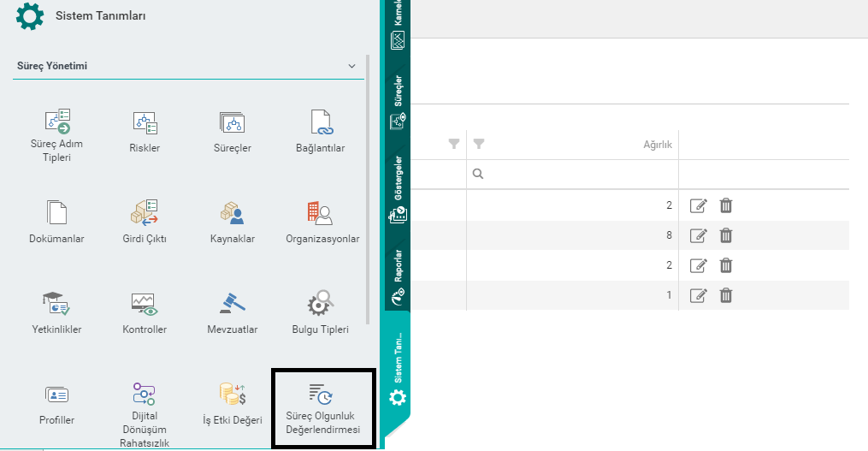Screen dimensions: 868x451
Task: Switch to the Göstergeler side tab
Action: point(398,189)
